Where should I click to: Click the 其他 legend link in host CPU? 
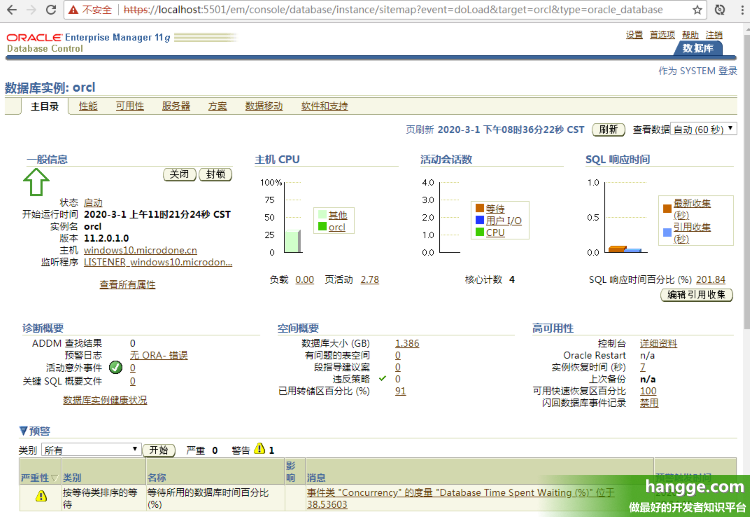[338, 215]
